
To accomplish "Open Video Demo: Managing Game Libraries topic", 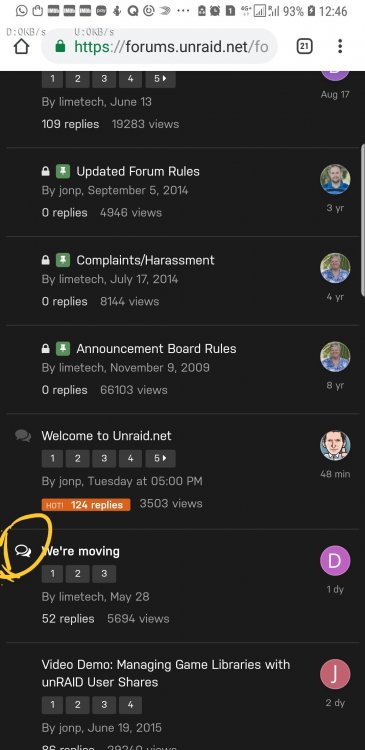I will tap(166, 673).
